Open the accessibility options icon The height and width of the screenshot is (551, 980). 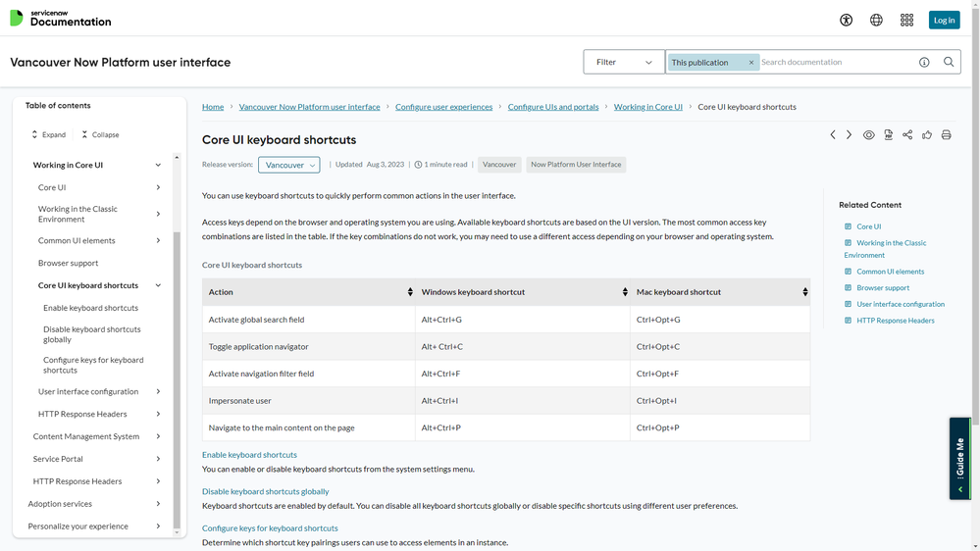point(847,20)
